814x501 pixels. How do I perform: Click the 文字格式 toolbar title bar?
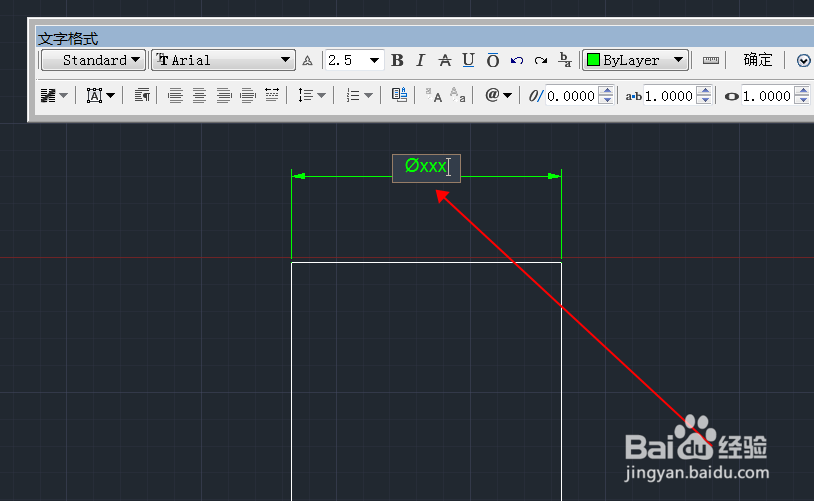pos(425,38)
